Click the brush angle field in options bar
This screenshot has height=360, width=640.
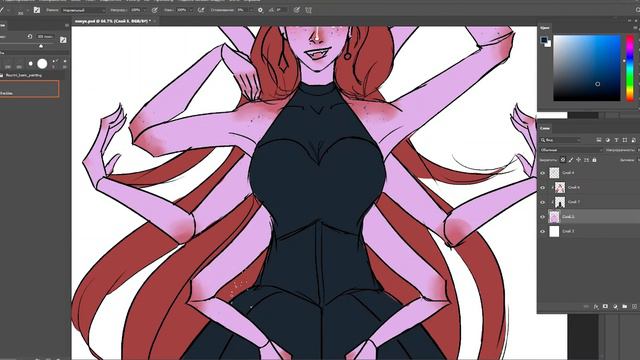pyautogui.click(x=282, y=10)
